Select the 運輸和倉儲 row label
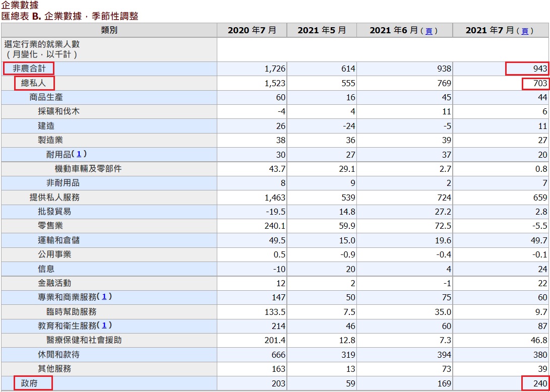The width and height of the screenshot is (550, 392). coord(58,240)
